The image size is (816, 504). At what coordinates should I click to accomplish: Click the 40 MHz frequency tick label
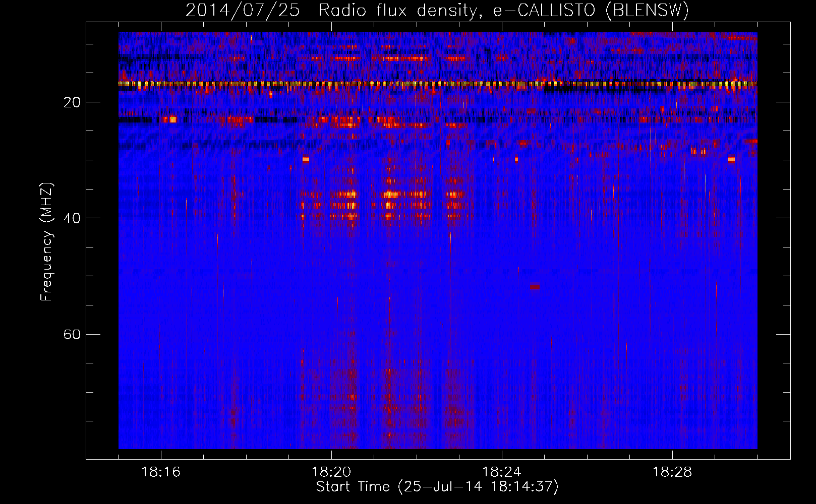coord(72,218)
